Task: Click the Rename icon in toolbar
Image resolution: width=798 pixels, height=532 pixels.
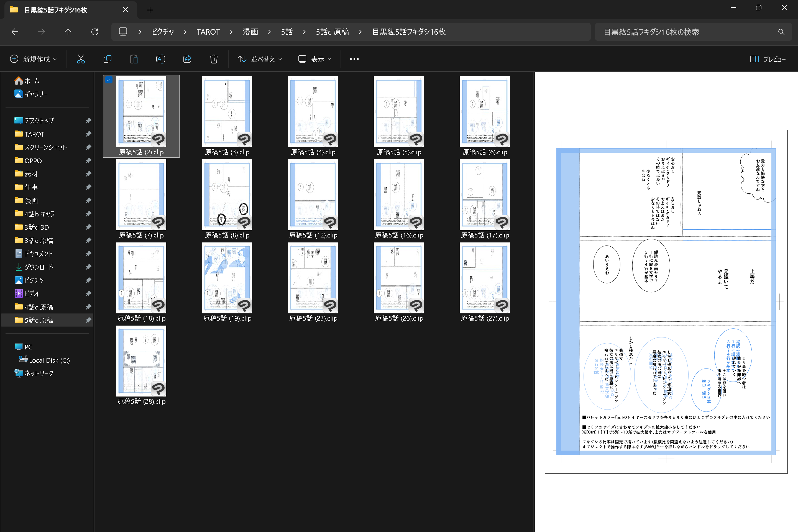Action: click(160, 59)
